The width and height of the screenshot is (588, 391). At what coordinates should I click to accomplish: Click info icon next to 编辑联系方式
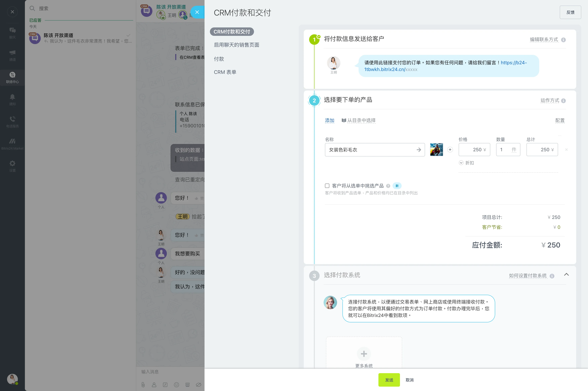coord(563,40)
